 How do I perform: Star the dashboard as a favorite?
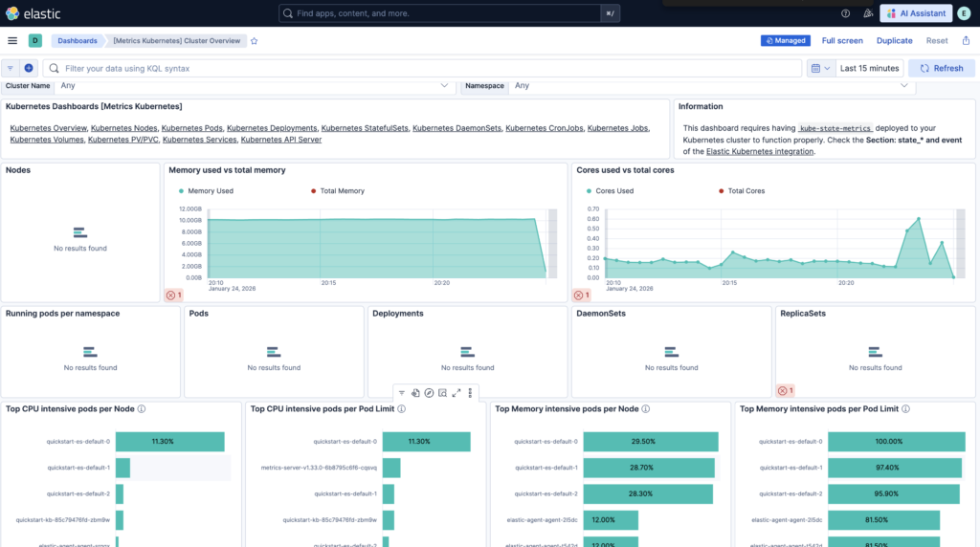(x=254, y=41)
